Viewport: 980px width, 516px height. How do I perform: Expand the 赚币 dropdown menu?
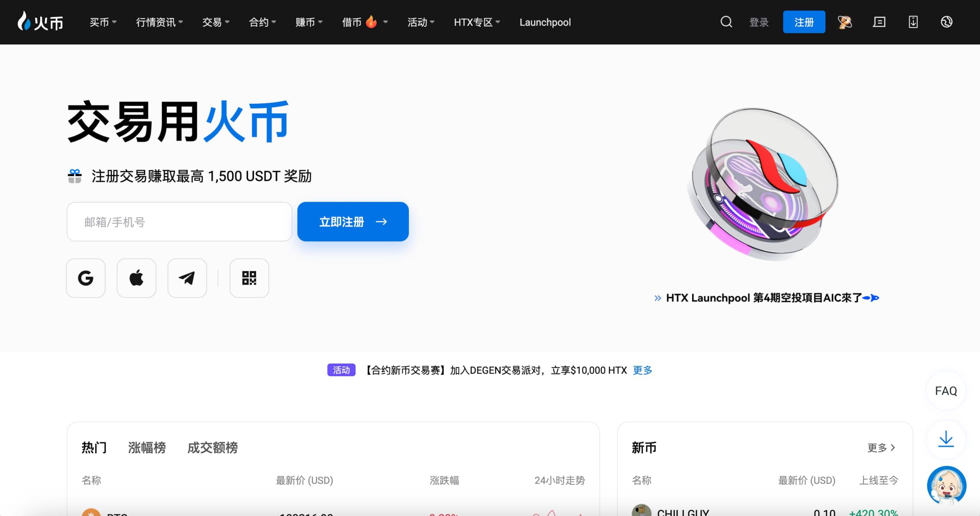pos(309,22)
